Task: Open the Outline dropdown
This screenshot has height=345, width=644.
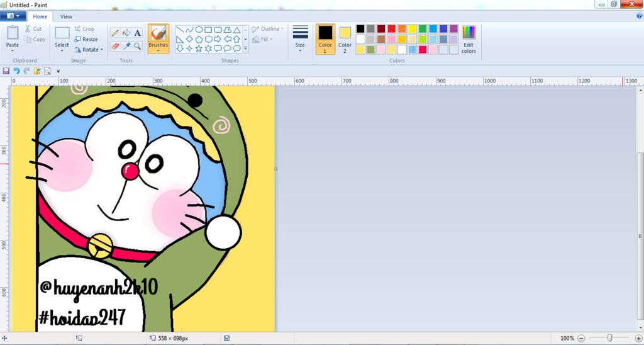Action: click(x=267, y=29)
